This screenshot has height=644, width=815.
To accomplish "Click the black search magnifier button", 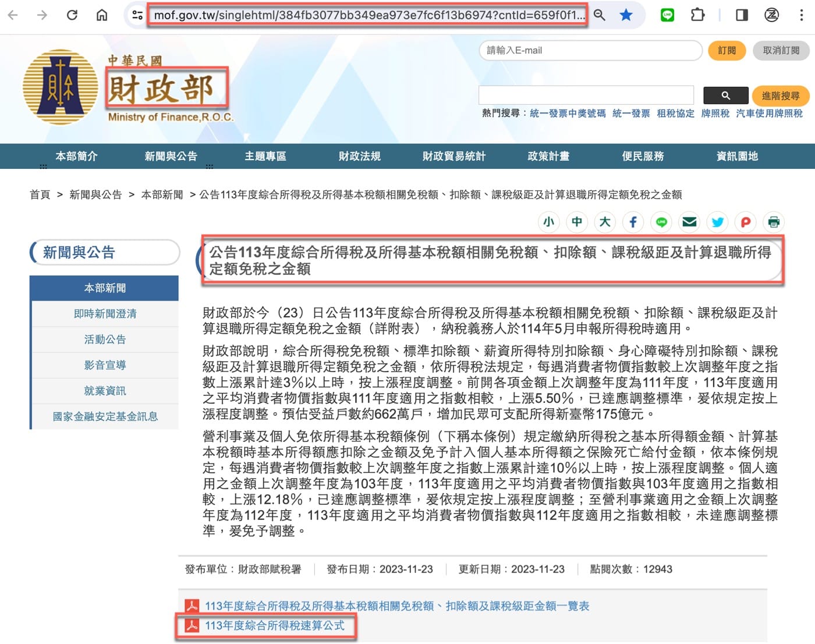I will (725, 95).
